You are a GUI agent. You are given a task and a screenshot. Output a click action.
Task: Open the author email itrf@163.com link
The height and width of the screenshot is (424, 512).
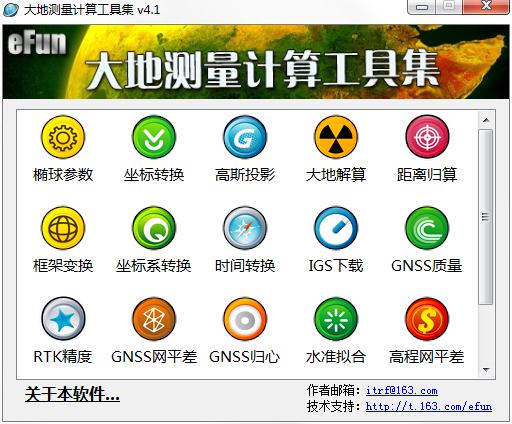pyautogui.click(x=402, y=390)
